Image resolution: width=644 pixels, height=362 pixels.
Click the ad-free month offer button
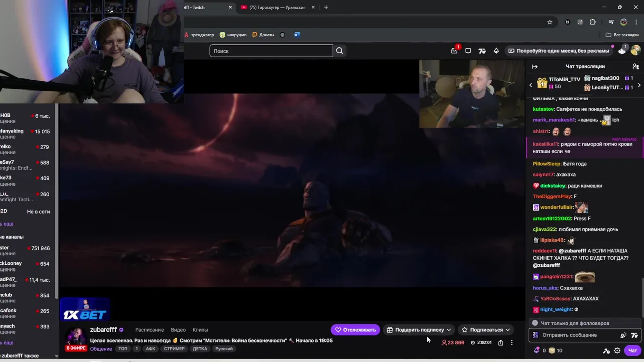pos(558,51)
